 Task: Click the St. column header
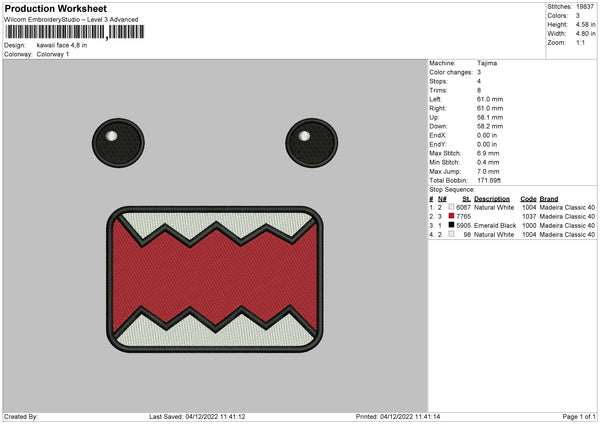(x=465, y=198)
